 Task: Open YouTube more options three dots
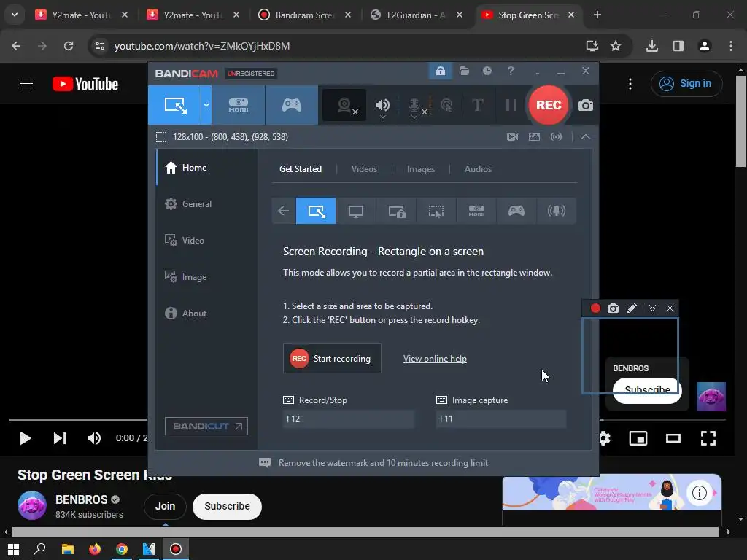click(x=630, y=84)
